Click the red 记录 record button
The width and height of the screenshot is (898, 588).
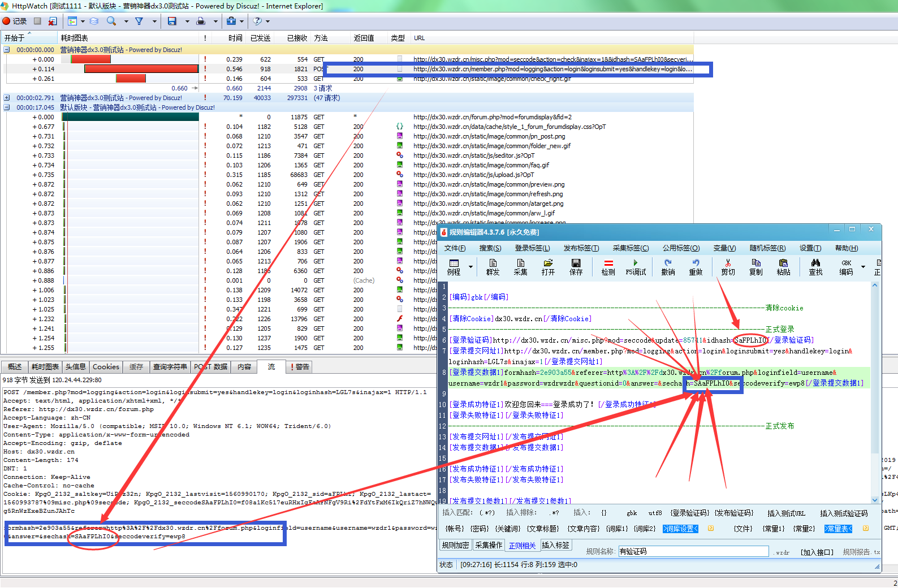pos(14,21)
